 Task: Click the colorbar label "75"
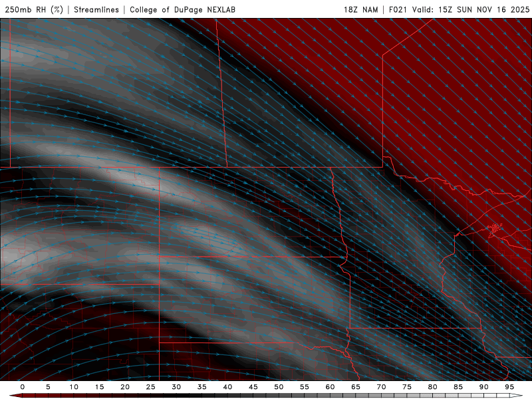click(x=407, y=387)
